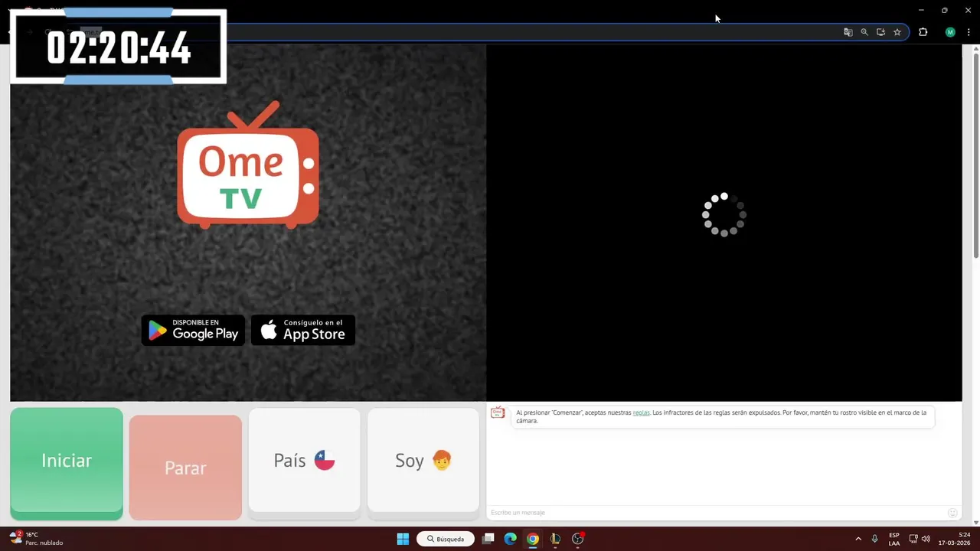Click the zoom magnifier icon in address bar
Screen dimensions: 980x551
coord(864,32)
